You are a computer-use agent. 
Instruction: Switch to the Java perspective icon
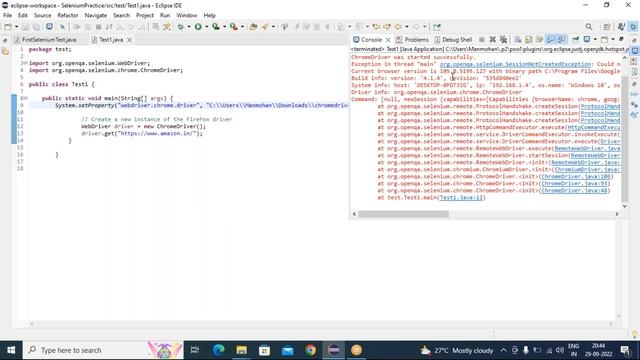coord(622,27)
